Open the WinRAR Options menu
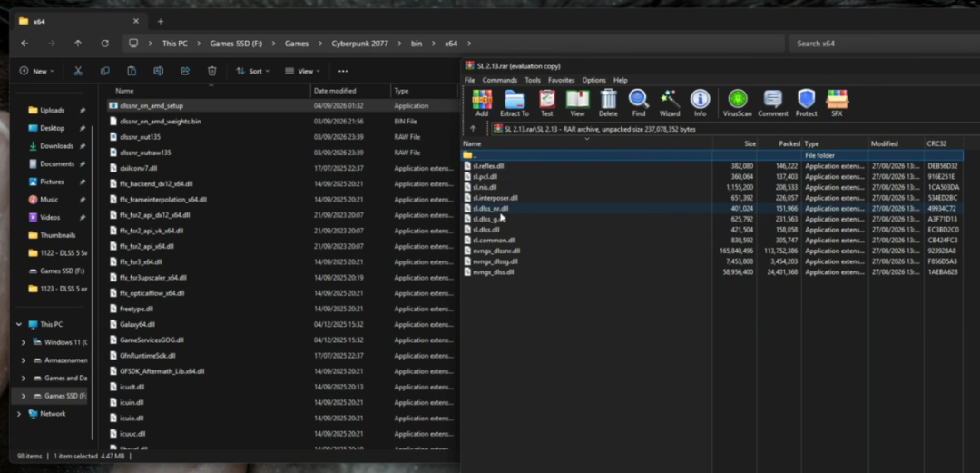This screenshot has height=473, width=980. click(x=593, y=80)
